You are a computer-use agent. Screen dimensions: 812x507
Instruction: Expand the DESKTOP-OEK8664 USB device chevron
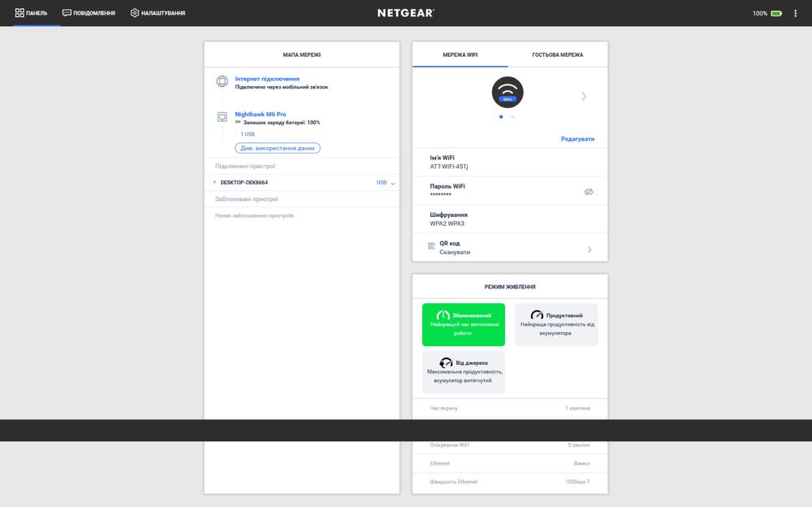click(x=392, y=183)
